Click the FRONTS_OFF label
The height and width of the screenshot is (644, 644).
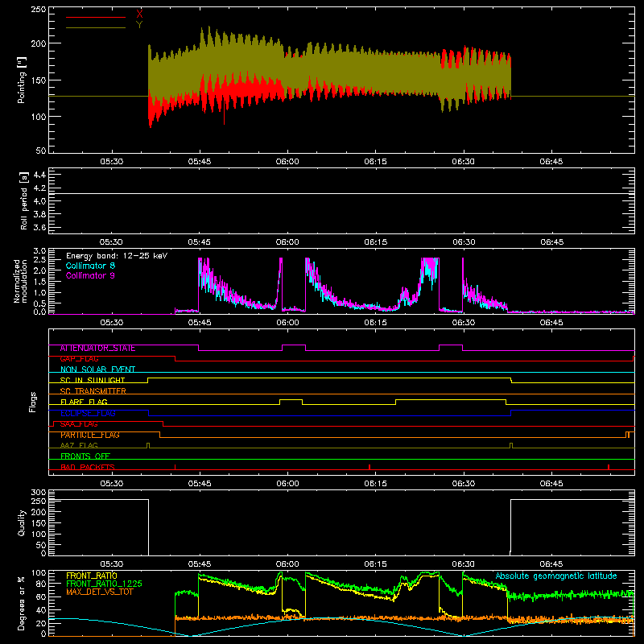coord(85,456)
